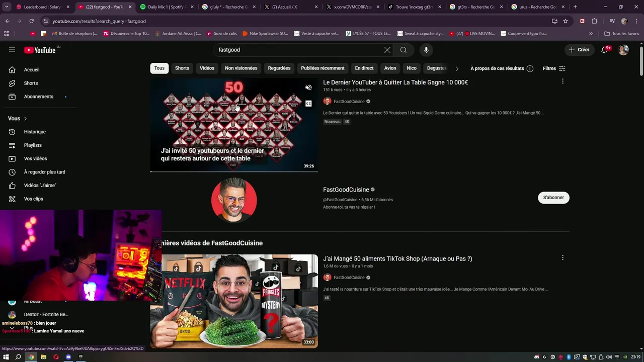
Task: Open the FastGoodCuisine channel name link
Action: click(x=346, y=190)
